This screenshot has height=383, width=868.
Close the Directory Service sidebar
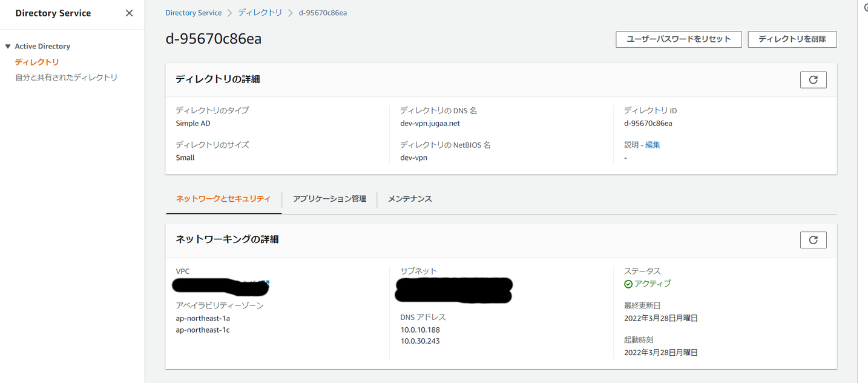tap(129, 13)
